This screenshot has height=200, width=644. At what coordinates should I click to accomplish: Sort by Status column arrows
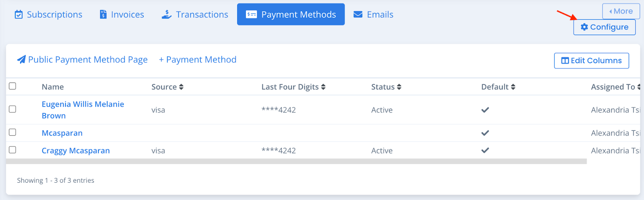coord(399,87)
